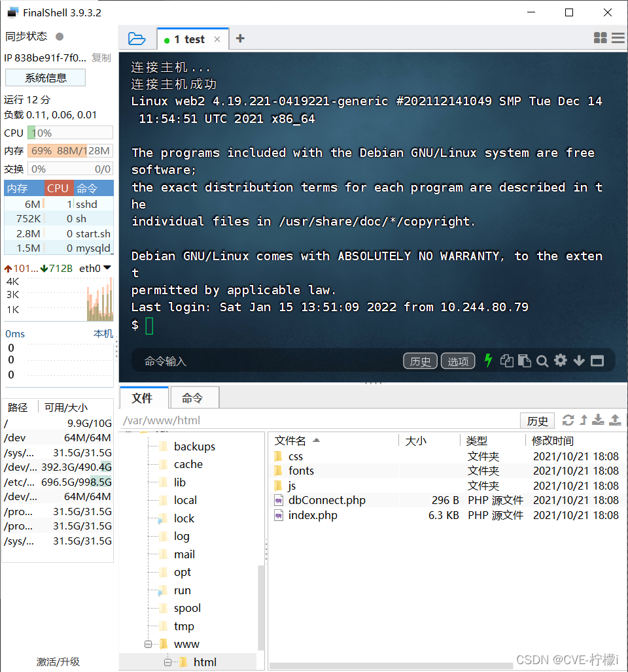
Task: Click the lightning quick command icon
Action: [488, 360]
